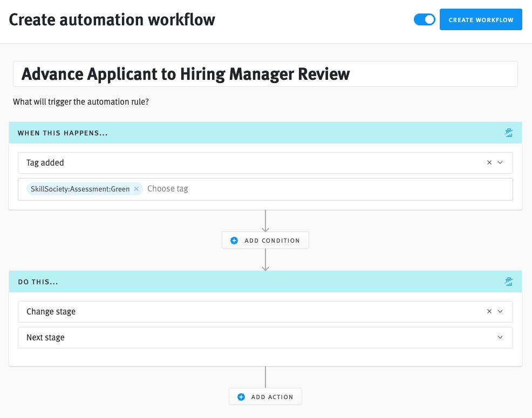Remove the SkillSociety:Assessment:Green tag chip
The height and width of the screenshot is (418, 532).
click(x=135, y=189)
